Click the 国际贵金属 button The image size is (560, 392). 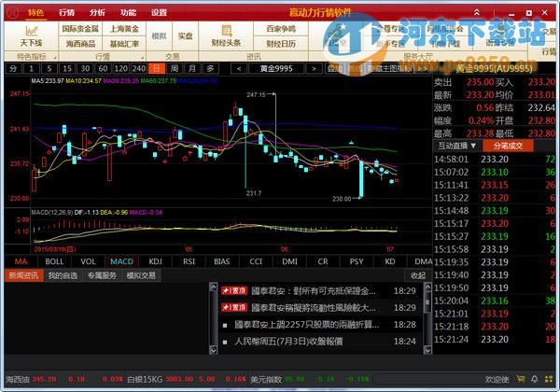tap(80, 29)
